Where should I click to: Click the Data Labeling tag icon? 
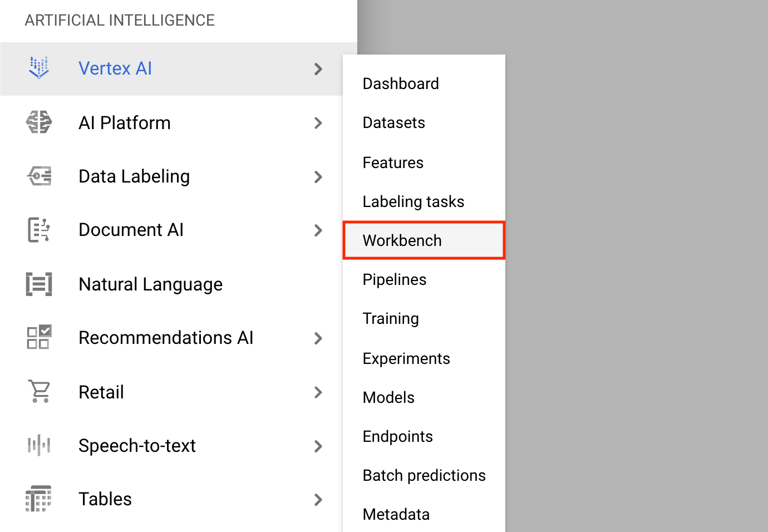point(39,176)
